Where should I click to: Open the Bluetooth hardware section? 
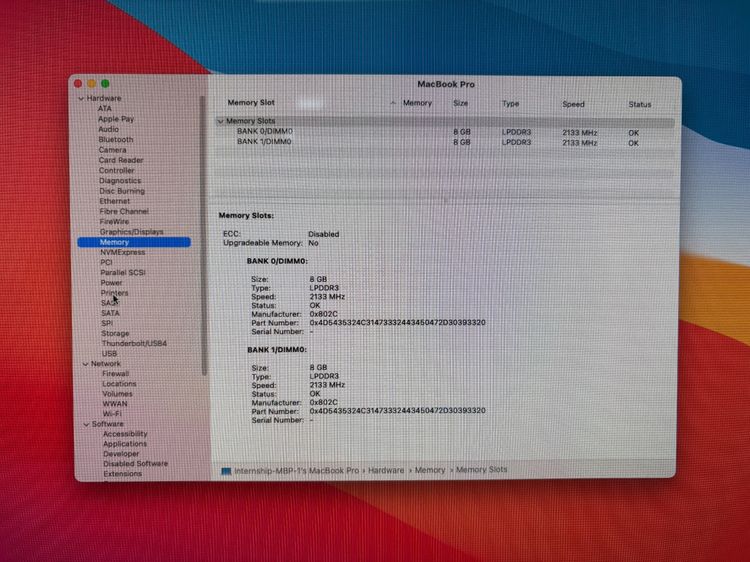click(116, 140)
